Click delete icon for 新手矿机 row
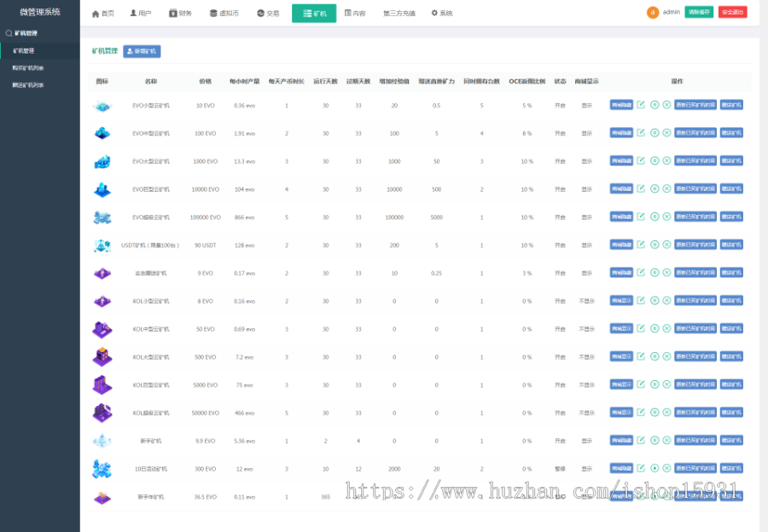Screen dimensions: 768x532 click(x=666, y=441)
